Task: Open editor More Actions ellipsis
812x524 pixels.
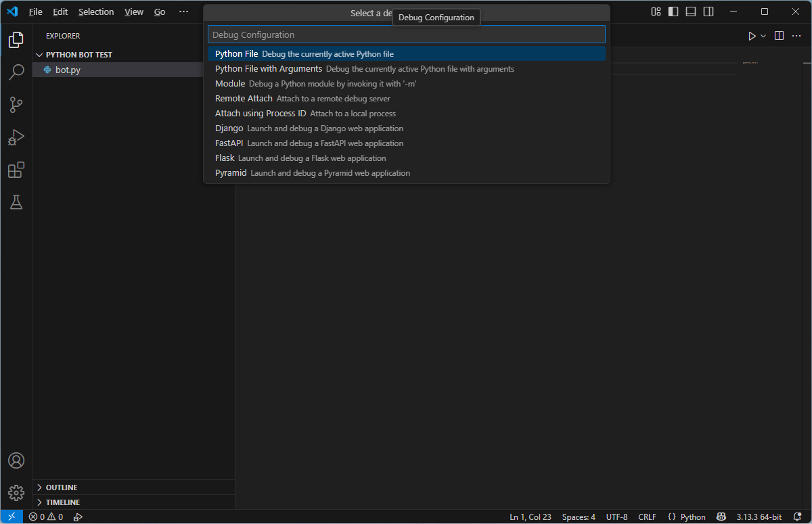Action: (x=796, y=36)
